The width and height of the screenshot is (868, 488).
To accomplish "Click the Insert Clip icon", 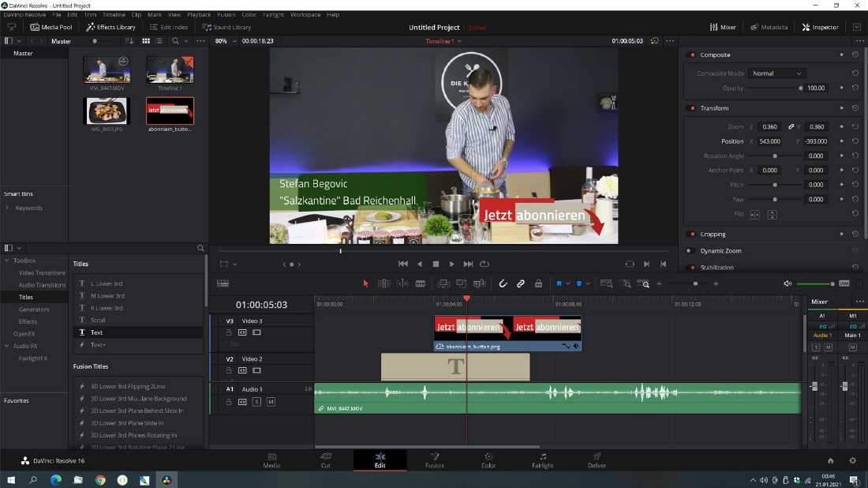I will click(x=443, y=283).
